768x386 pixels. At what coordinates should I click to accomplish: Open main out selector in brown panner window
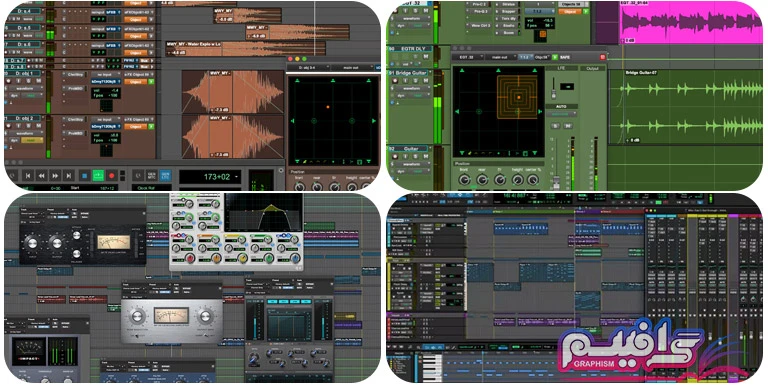pos(351,67)
